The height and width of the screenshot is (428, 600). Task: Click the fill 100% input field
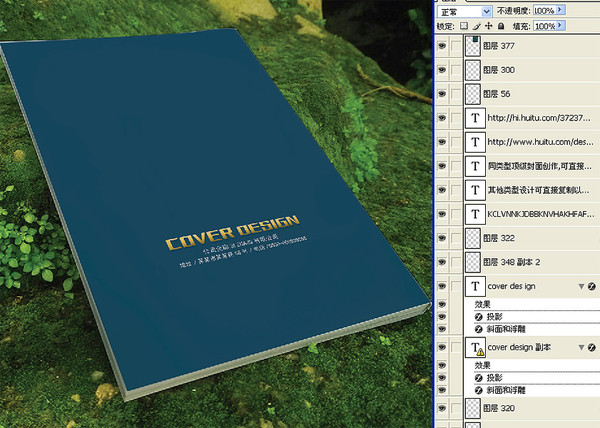point(545,26)
